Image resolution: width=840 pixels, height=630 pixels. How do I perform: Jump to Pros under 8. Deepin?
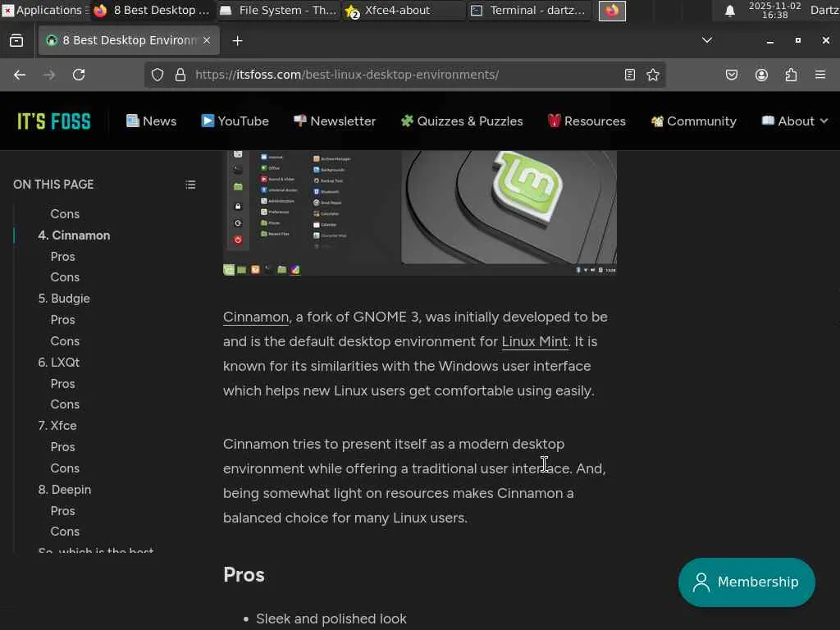pyautogui.click(x=62, y=511)
